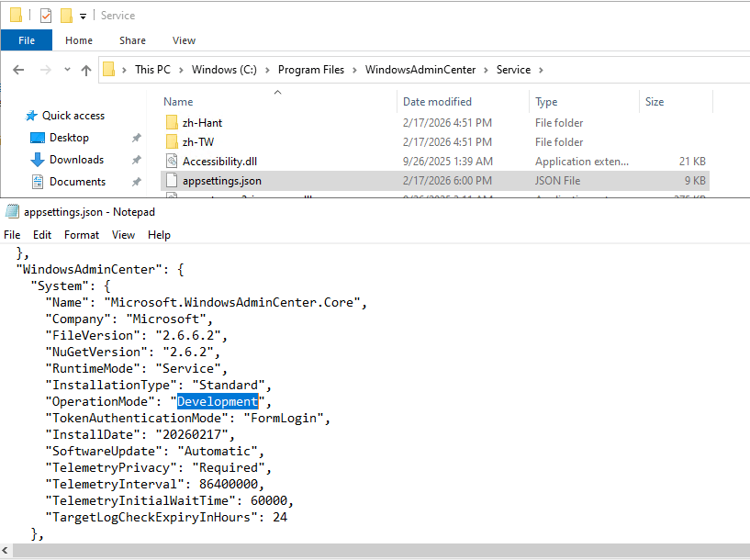Screen dimensions: 750x560
Task: Expand the Recent locations dropdown arrow
Action: click(x=67, y=70)
